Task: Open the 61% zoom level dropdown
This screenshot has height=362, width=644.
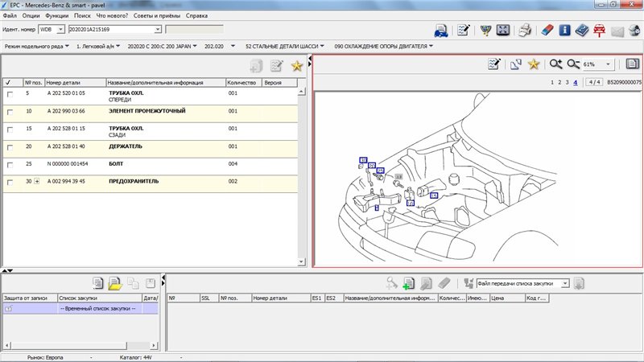Action: point(606,64)
